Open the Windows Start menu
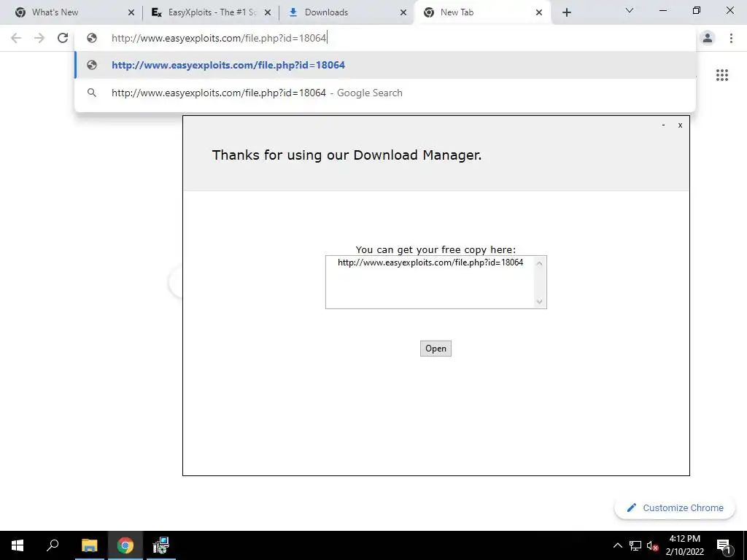The image size is (747, 560). pyautogui.click(x=18, y=545)
